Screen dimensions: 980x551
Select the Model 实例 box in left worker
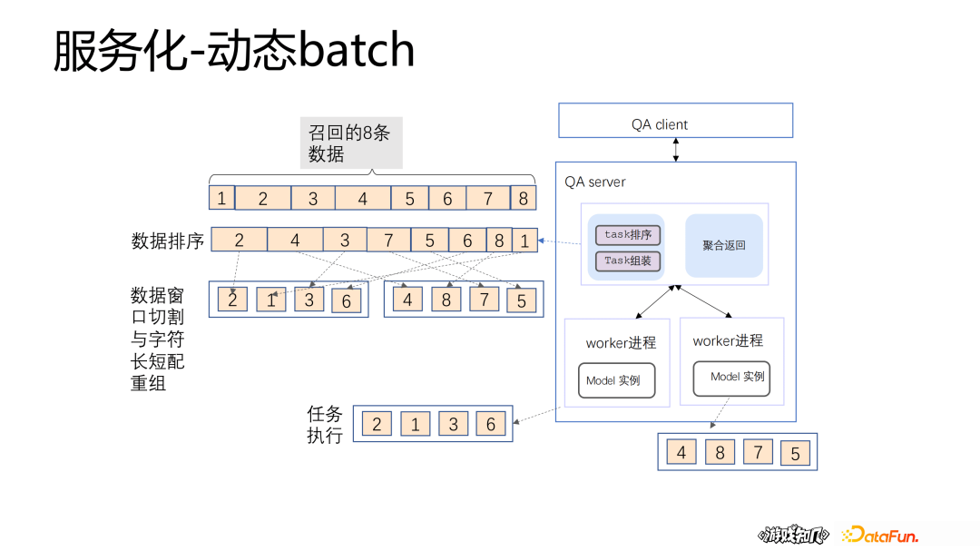[x=616, y=380]
